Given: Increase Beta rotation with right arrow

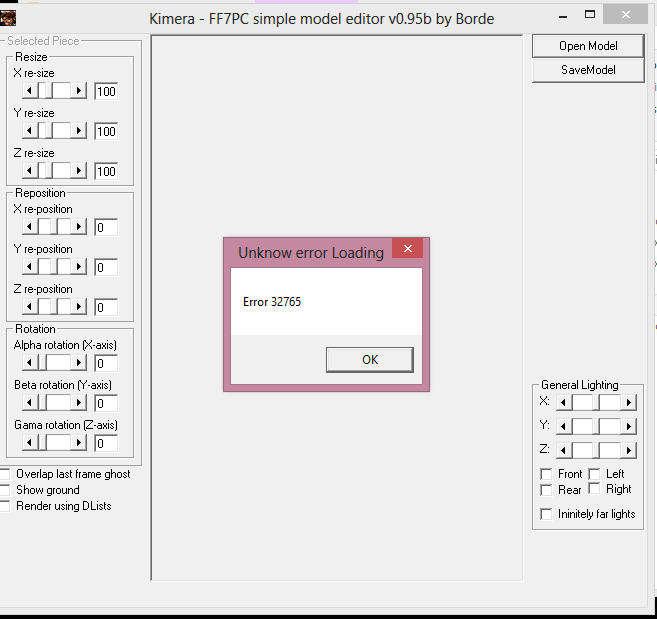Looking at the screenshot, I should (x=78, y=403).
